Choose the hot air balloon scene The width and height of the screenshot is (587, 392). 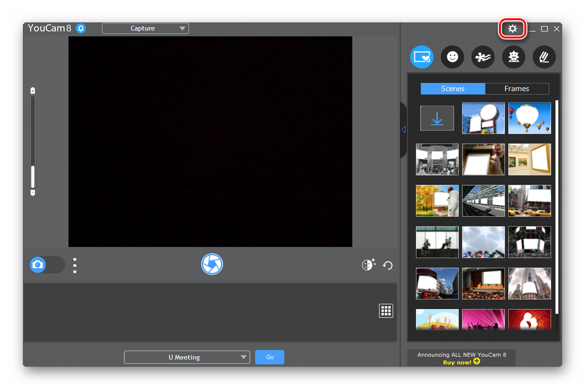[530, 118]
